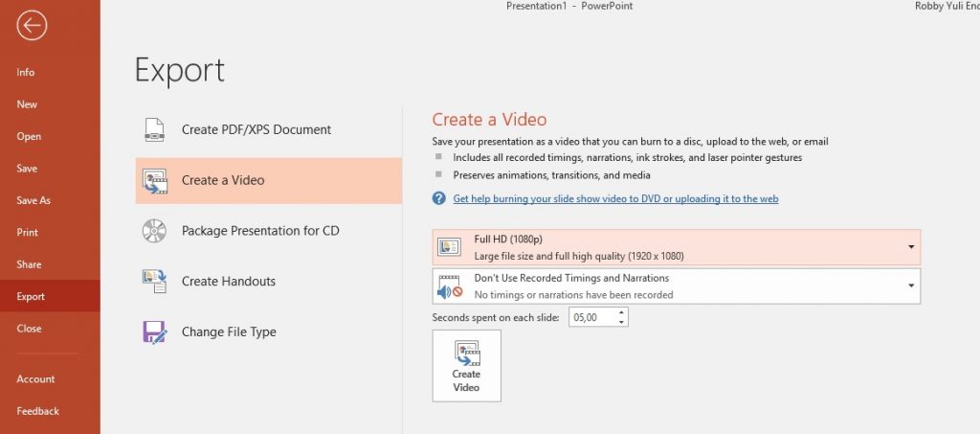Click the Robby Yuli account name

(947, 6)
